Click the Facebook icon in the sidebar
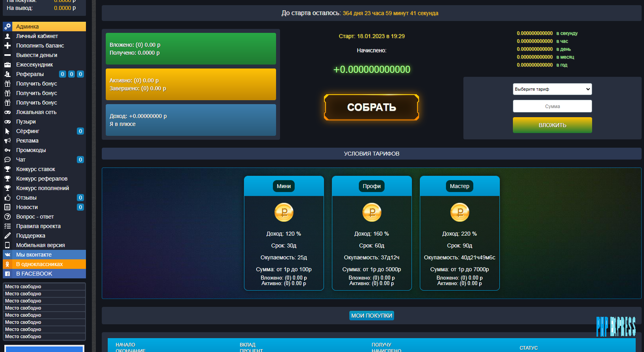This screenshot has height=352, width=644. tap(8, 274)
